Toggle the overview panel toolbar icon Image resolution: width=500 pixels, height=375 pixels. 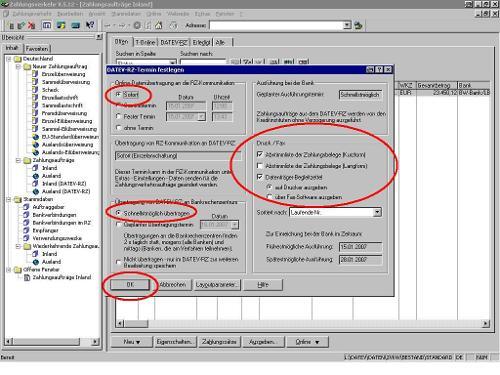coord(47,25)
